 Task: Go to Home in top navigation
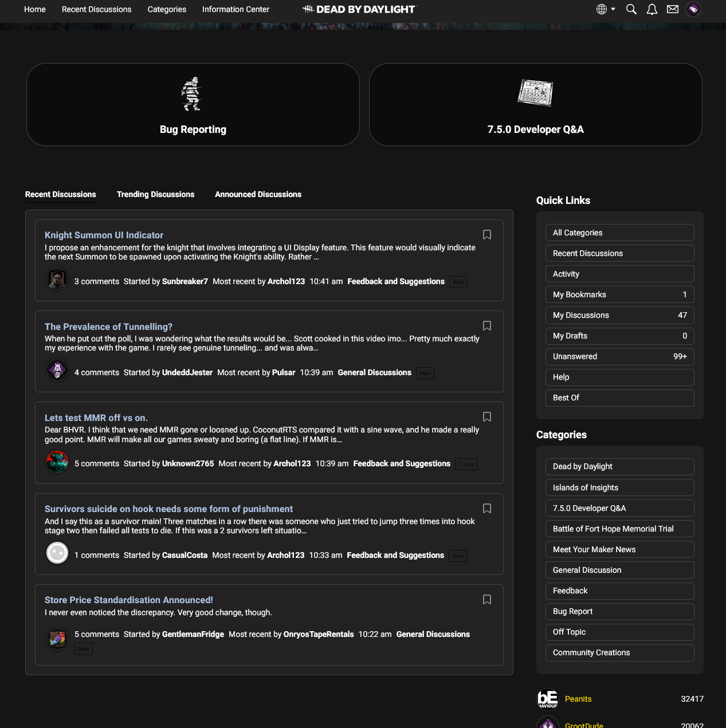(35, 9)
